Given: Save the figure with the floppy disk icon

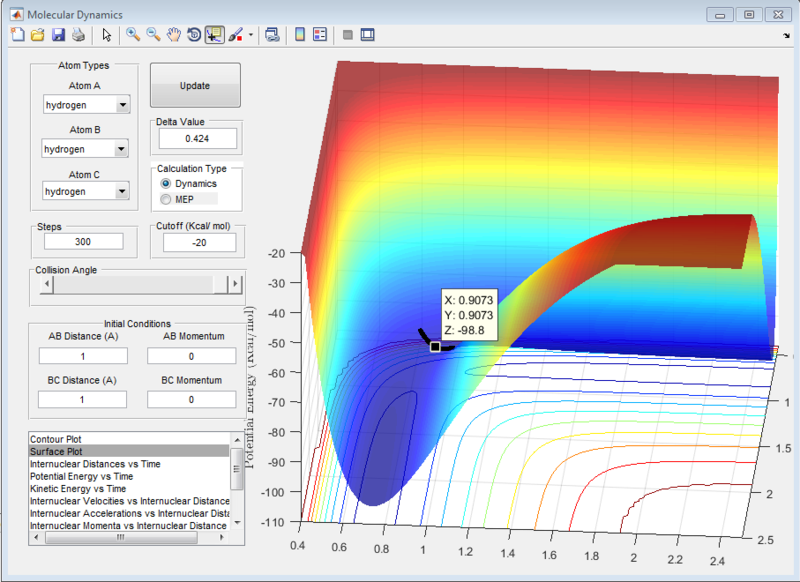Looking at the screenshot, I should coord(57,35).
